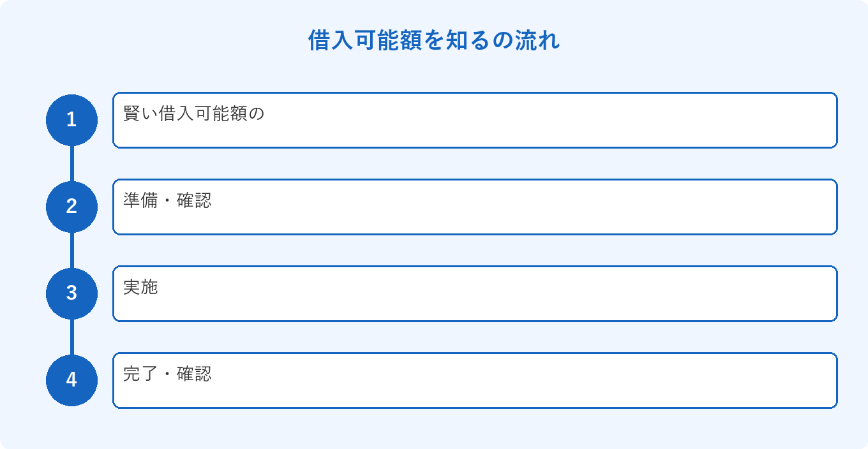Click the step 1 numbered circle
Screen dimensions: 868x449
(x=71, y=120)
